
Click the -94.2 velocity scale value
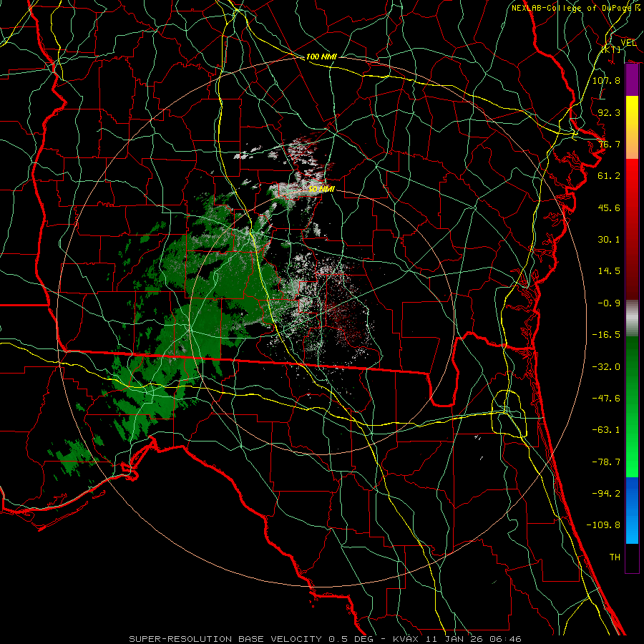point(606,494)
